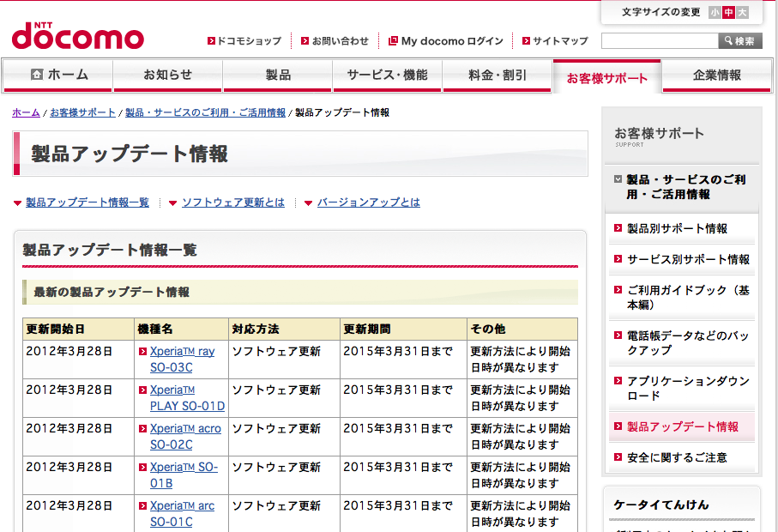778x532 pixels.
Task: Open the お問い合わせ link
Action: pyautogui.click(x=341, y=41)
